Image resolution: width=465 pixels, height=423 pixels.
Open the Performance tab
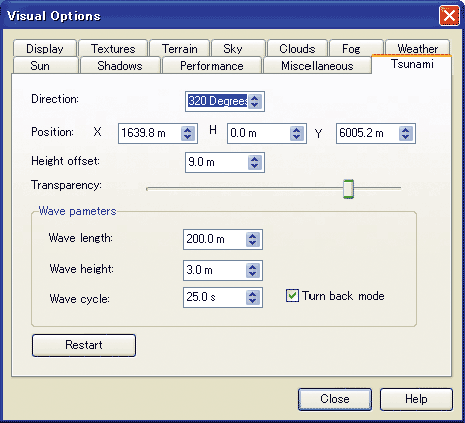click(x=212, y=66)
